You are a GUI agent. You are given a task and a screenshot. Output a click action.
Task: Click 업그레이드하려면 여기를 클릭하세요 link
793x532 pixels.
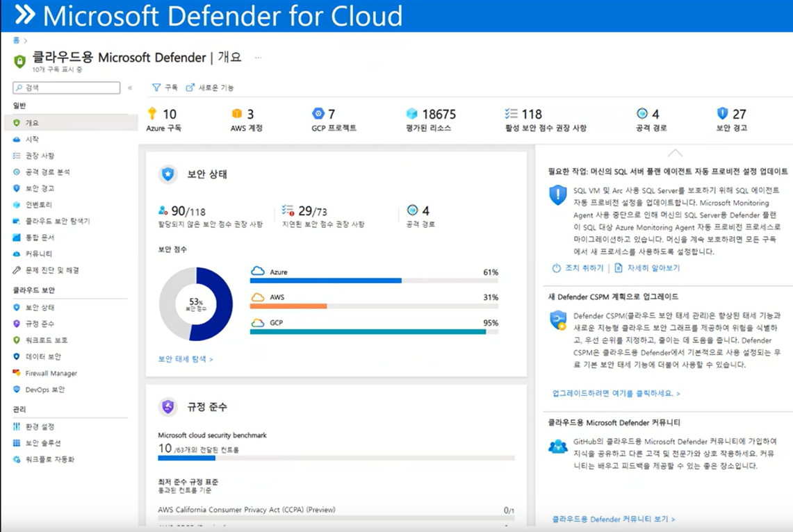(616, 393)
